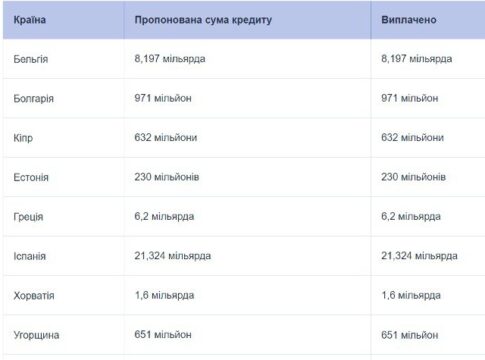Click Estonia's paid 230 мільйонів value
The width and height of the screenshot is (485, 360).
point(413,177)
